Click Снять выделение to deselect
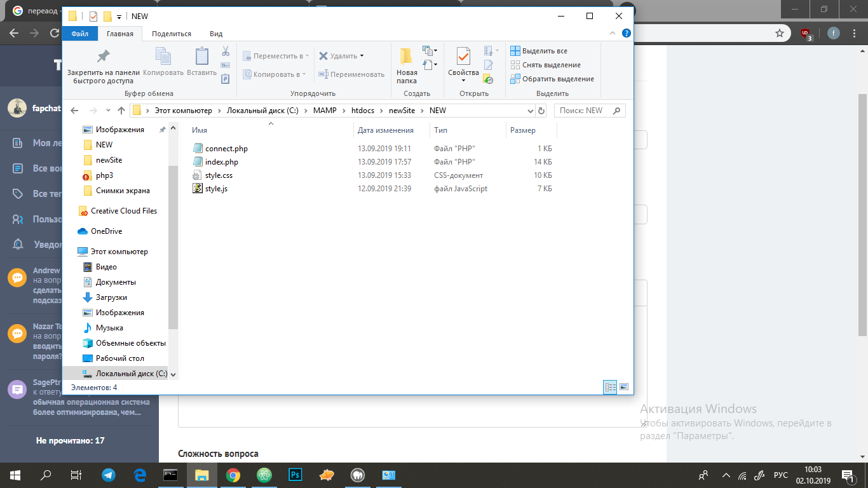Viewport: 868px width, 488px height. tap(546, 65)
